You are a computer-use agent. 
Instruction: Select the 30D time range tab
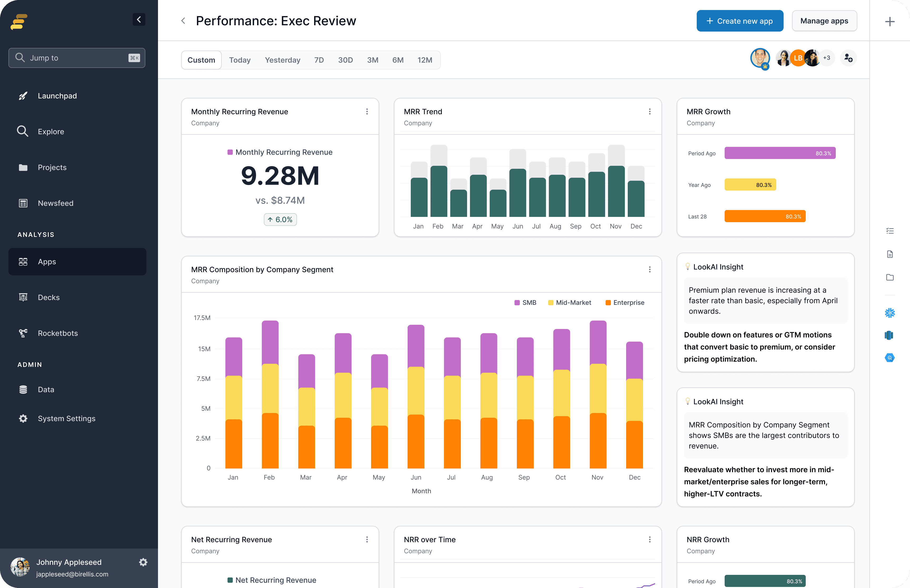[345, 60]
